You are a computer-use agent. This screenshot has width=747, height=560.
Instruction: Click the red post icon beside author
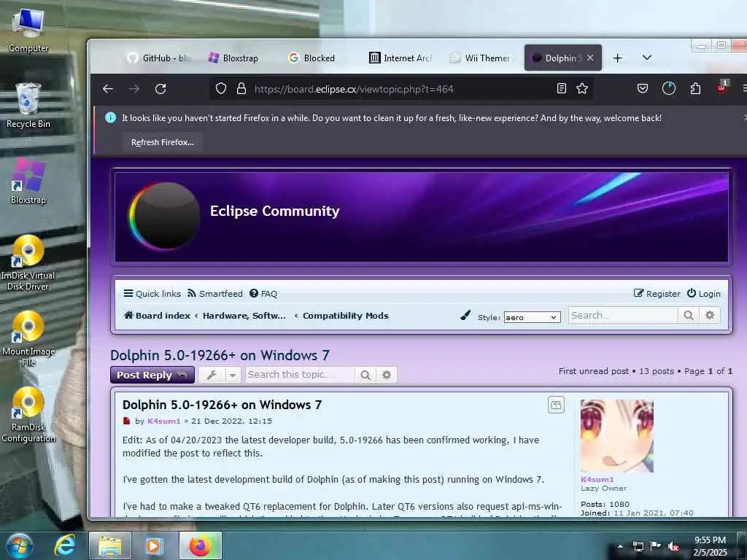tap(126, 421)
